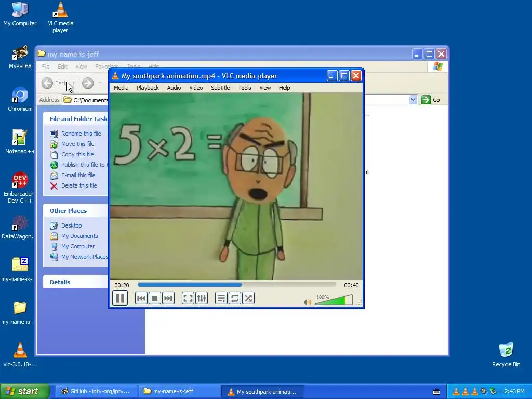Open the Windows Start menu
This screenshot has height=399, width=532.
[x=24, y=392]
